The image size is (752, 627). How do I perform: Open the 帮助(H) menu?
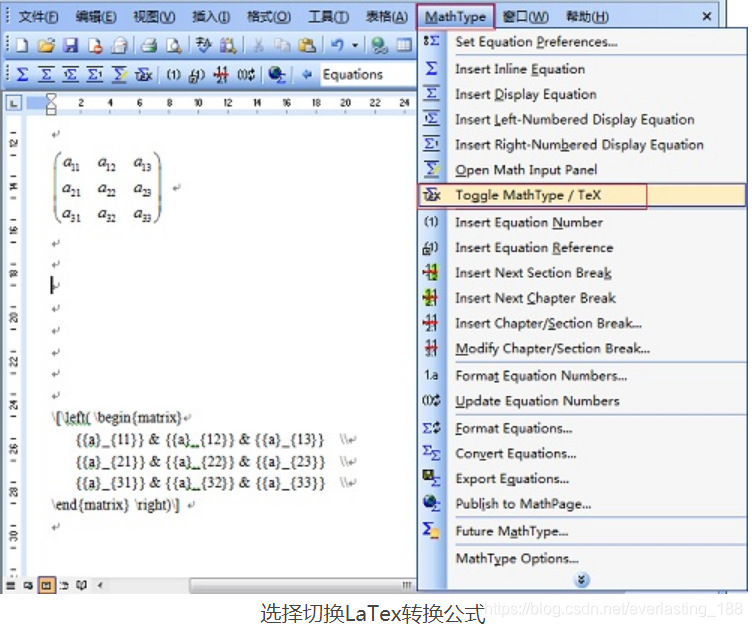pos(588,17)
